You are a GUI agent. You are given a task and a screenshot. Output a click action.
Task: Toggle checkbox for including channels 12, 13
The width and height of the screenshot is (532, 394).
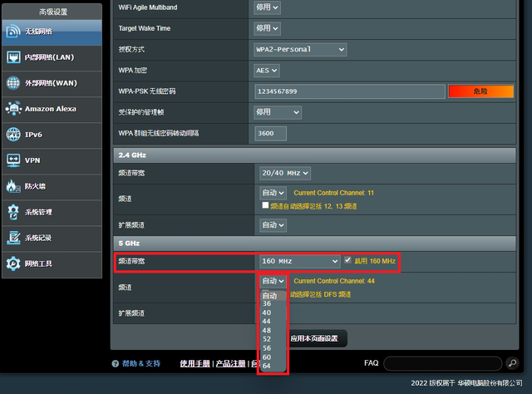coord(265,205)
